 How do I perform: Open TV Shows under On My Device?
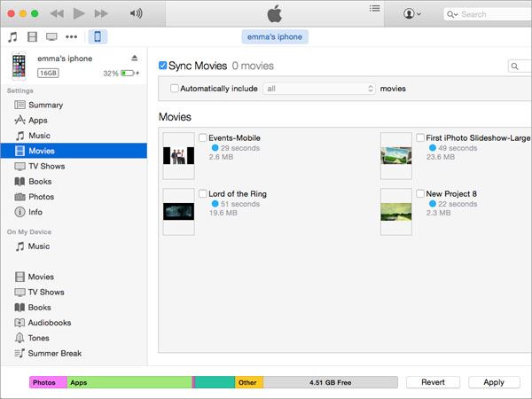point(74,292)
